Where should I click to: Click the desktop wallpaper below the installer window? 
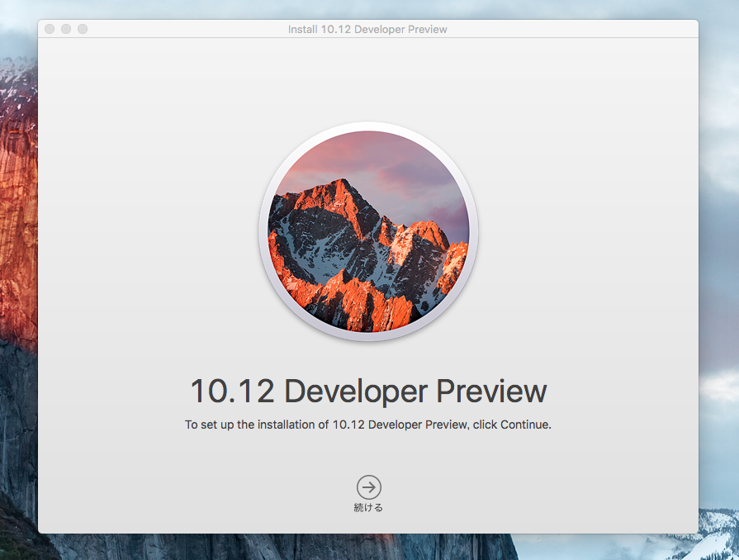click(330, 547)
